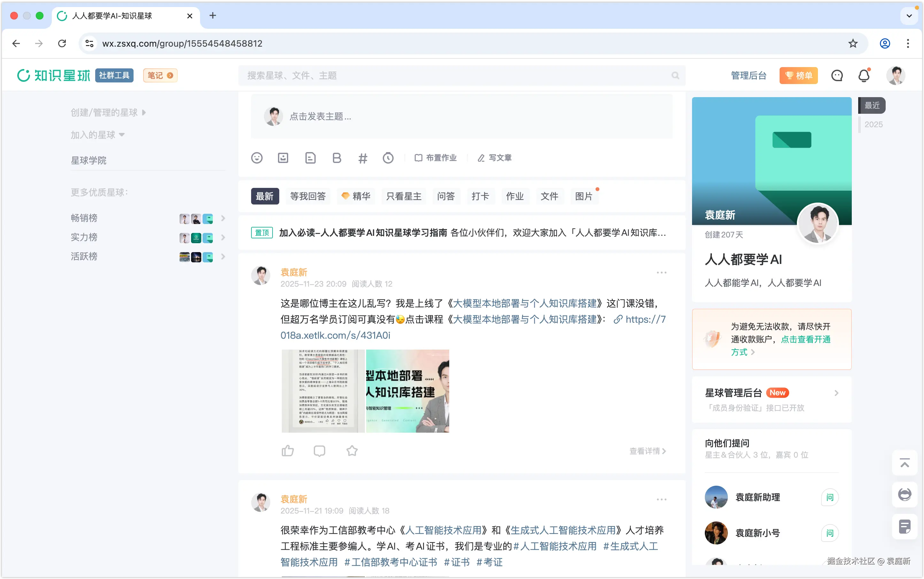
Task: Bookmark this page with the star
Action: coord(852,43)
